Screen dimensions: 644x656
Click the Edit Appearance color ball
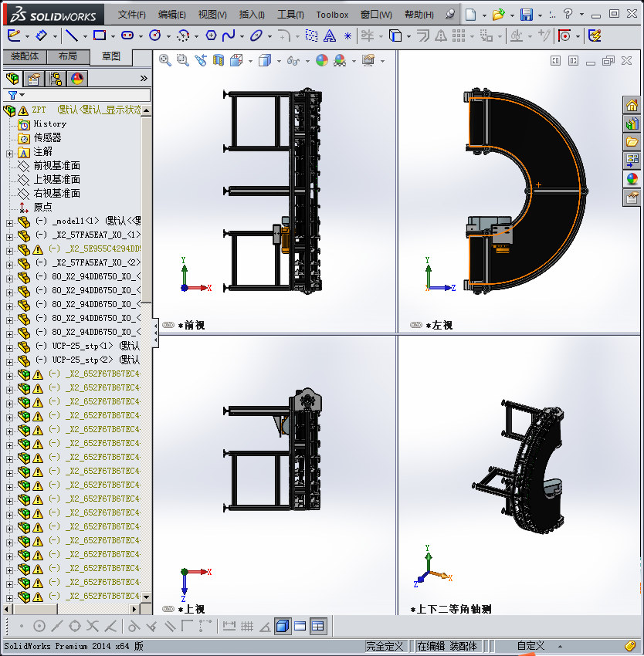(321, 61)
